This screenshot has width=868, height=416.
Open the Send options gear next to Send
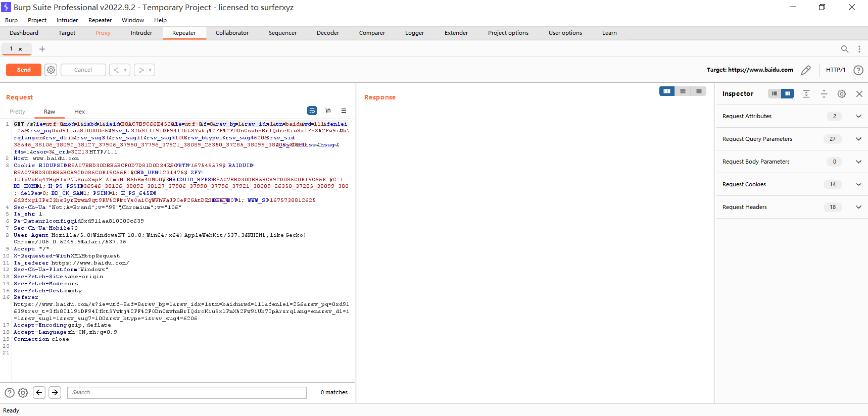coord(51,70)
